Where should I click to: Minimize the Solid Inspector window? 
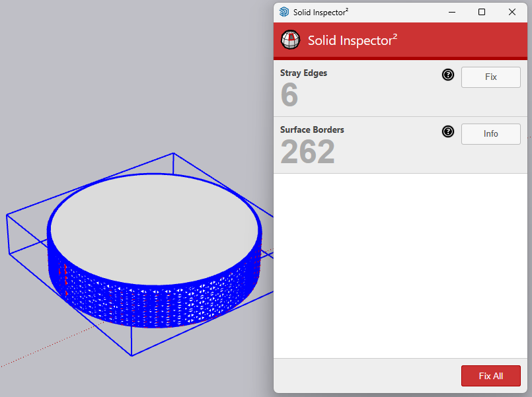point(452,12)
